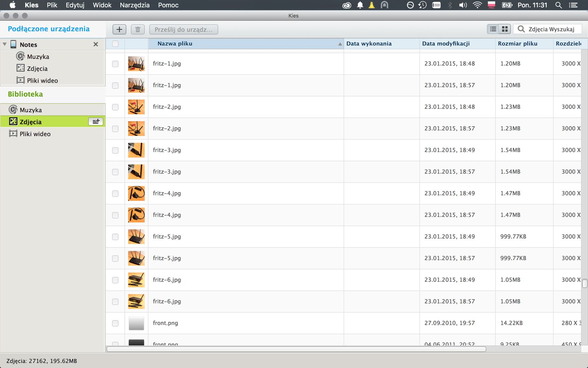Sort by Data wykonania column
588x368 pixels.
coord(382,43)
